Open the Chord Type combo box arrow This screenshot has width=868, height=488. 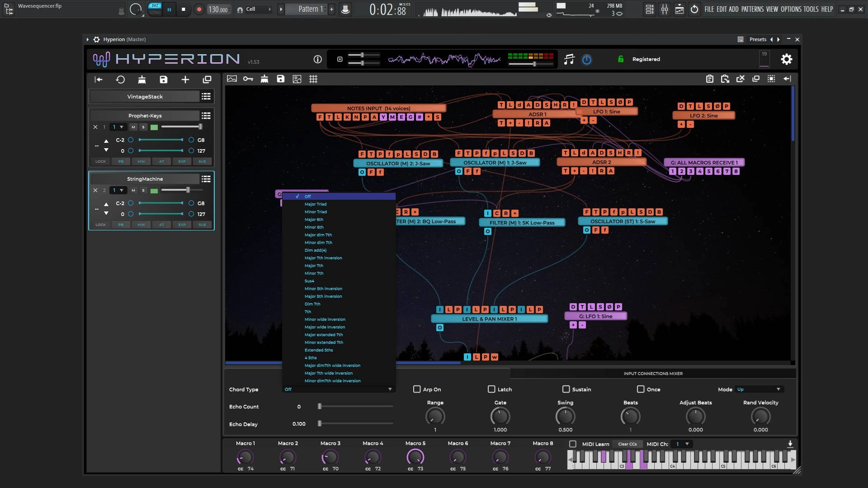pyautogui.click(x=390, y=389)
